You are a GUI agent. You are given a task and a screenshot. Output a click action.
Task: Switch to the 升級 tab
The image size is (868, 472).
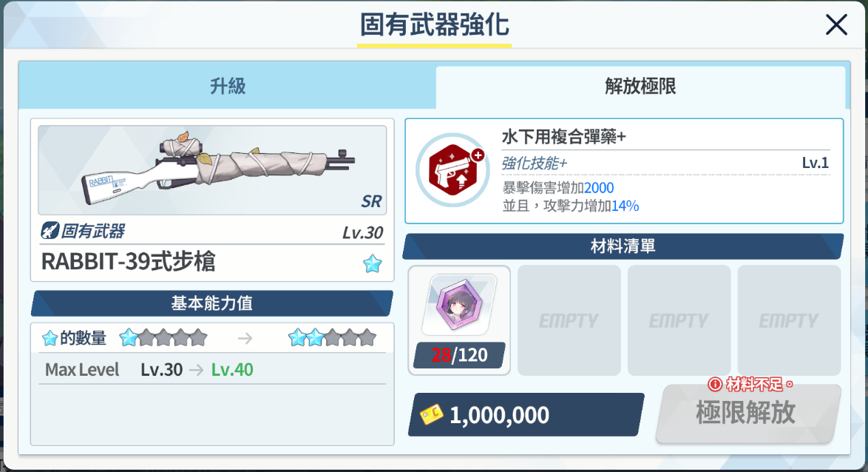228,87
